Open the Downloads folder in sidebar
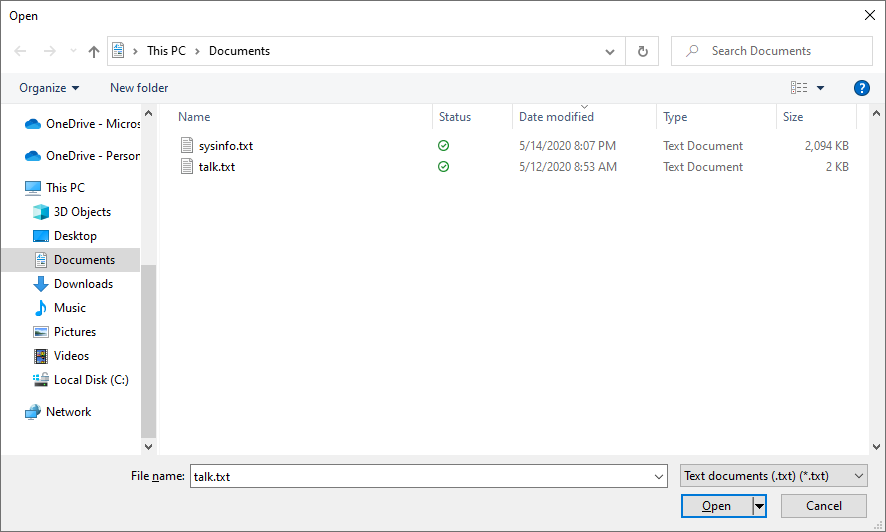 coord(83,284)
